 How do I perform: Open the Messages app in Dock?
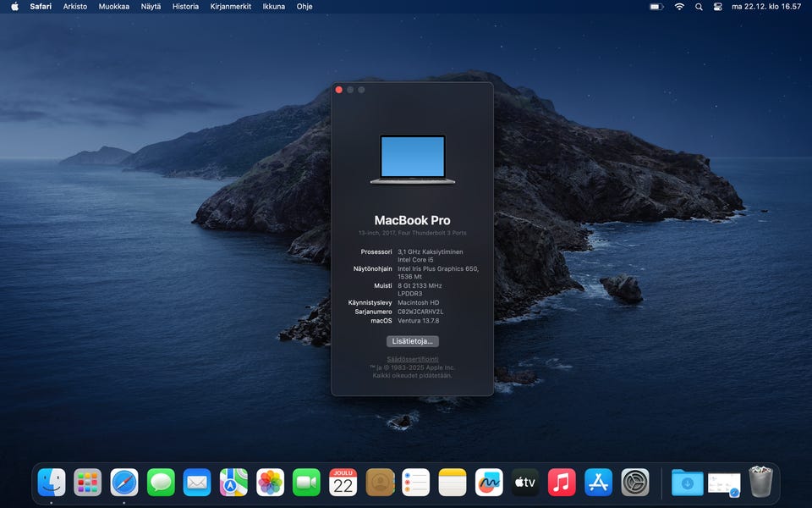(161, 483)
